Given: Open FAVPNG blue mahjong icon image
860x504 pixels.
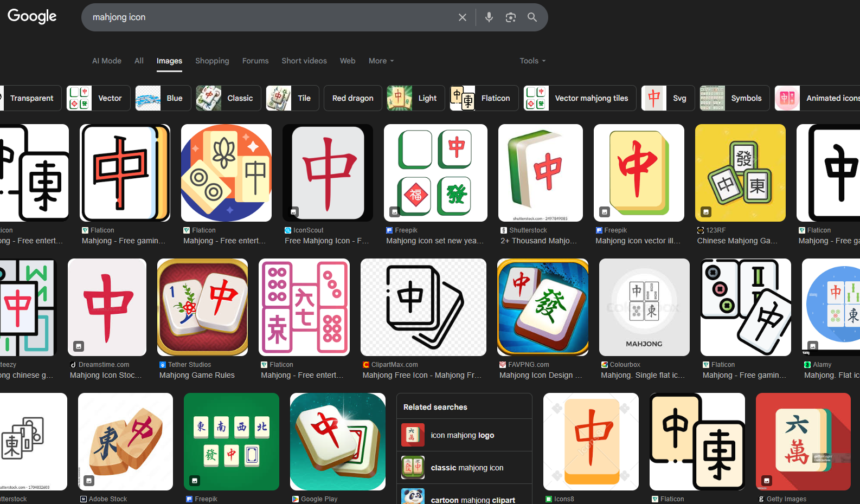Looking at the screenshot, I should (x=543, y=307).
